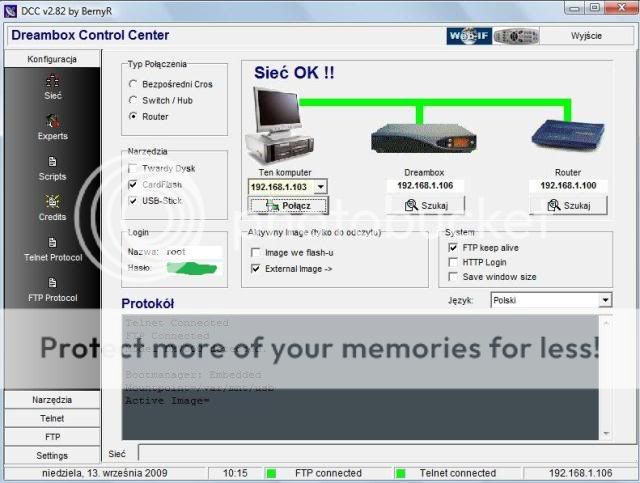Open the Narzędzia sidebar section
The width and height of the screenshot is (640, 483).
click(52, 400)
